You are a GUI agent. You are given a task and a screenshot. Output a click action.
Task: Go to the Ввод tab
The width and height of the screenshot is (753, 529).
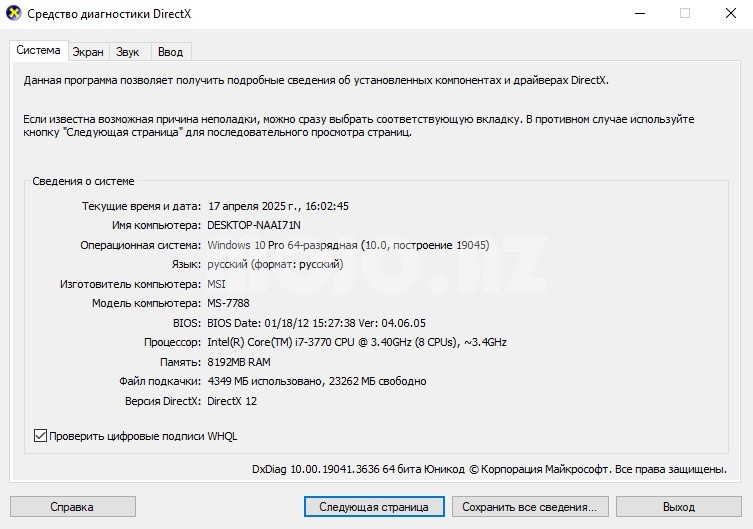tap(170, 52)
